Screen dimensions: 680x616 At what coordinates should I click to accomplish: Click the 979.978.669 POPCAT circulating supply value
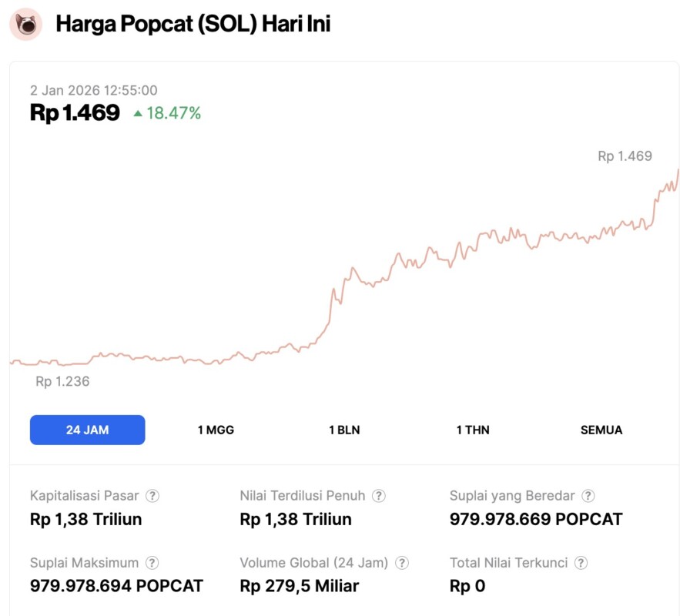536,519
